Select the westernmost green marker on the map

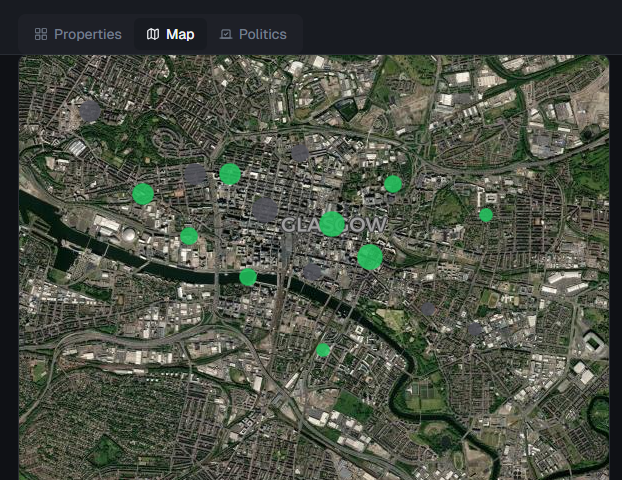[143, 194]
